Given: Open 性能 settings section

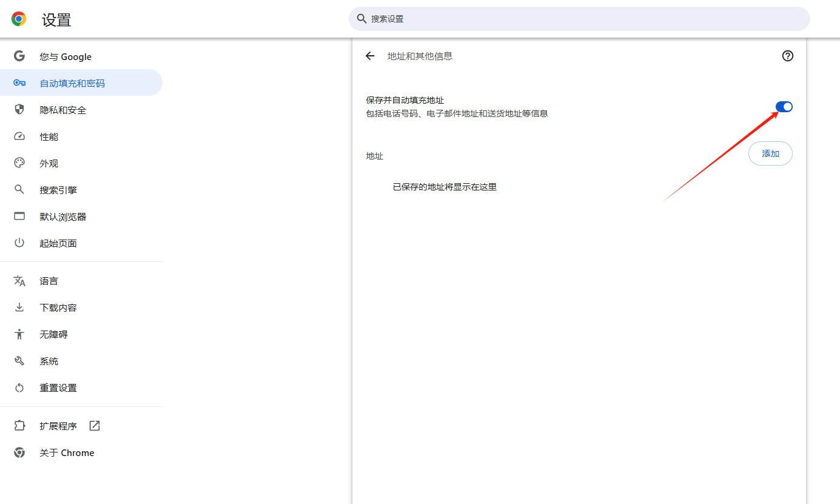Looking at the screenshot, I should (81, 136).
